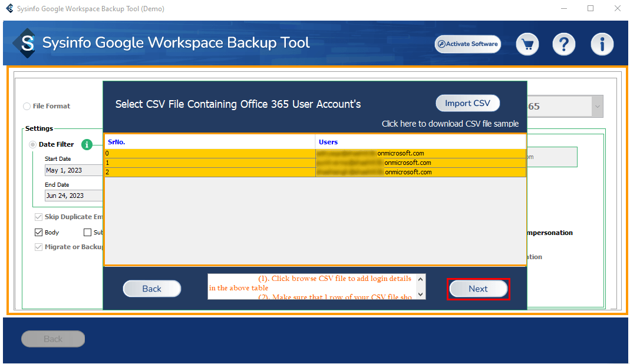Open the Start Date field May 1, 2023
This screenshot has width=630, height=364.
tap(74, 170)
